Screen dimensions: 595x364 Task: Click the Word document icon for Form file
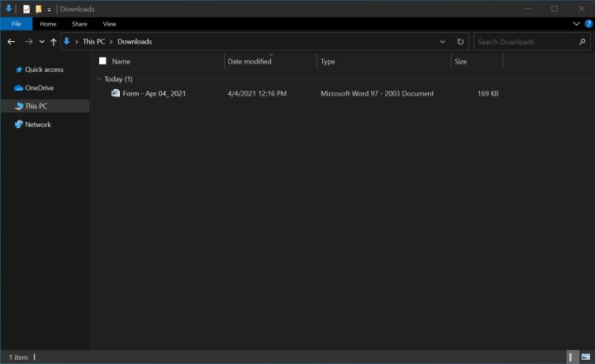116,93
